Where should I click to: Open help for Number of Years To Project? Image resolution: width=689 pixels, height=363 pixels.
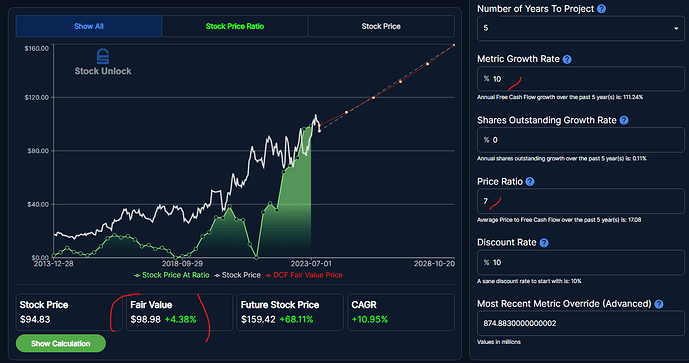(x=602, y=9)
